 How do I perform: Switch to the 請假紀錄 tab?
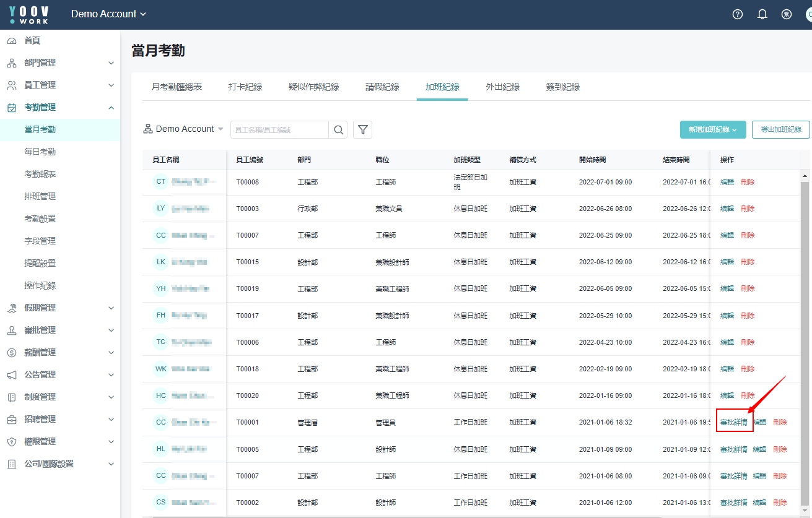pos(382,87)
